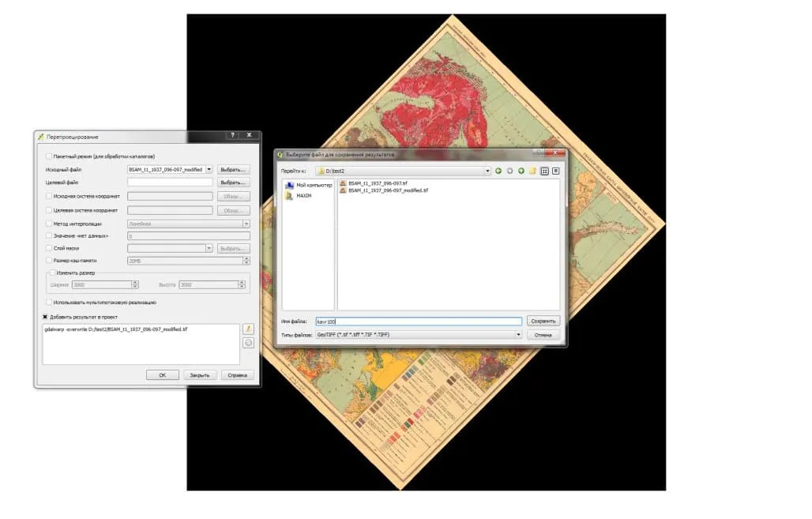Open the "Перейти к" location dropdown
This screenshot has height=519, width=812.
click(487, 170)
